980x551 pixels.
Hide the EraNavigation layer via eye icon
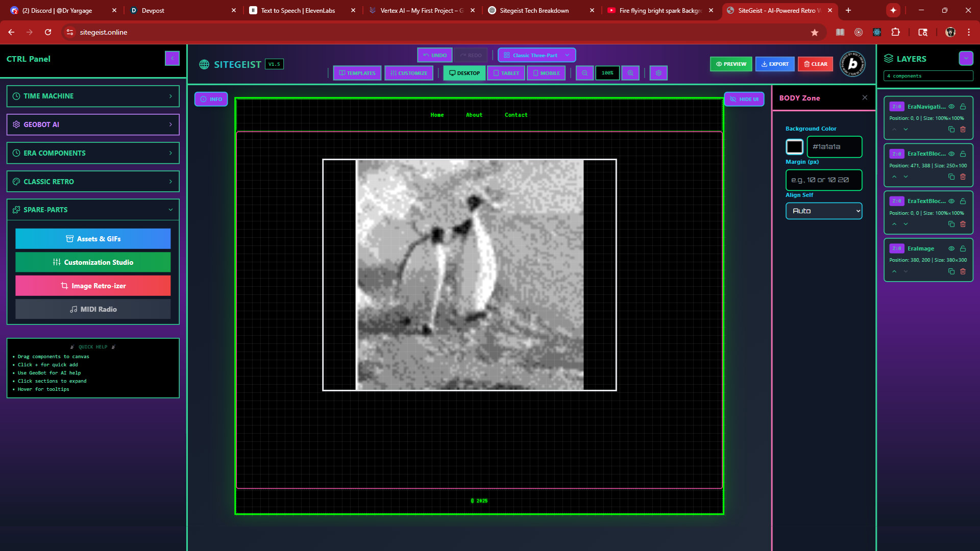pos(951,107)
